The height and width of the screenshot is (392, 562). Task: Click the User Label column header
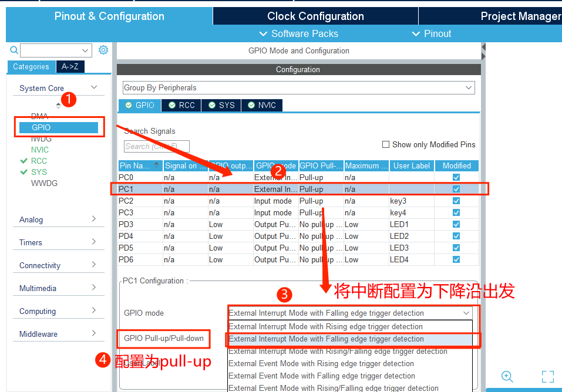click(x=412, y=165)
